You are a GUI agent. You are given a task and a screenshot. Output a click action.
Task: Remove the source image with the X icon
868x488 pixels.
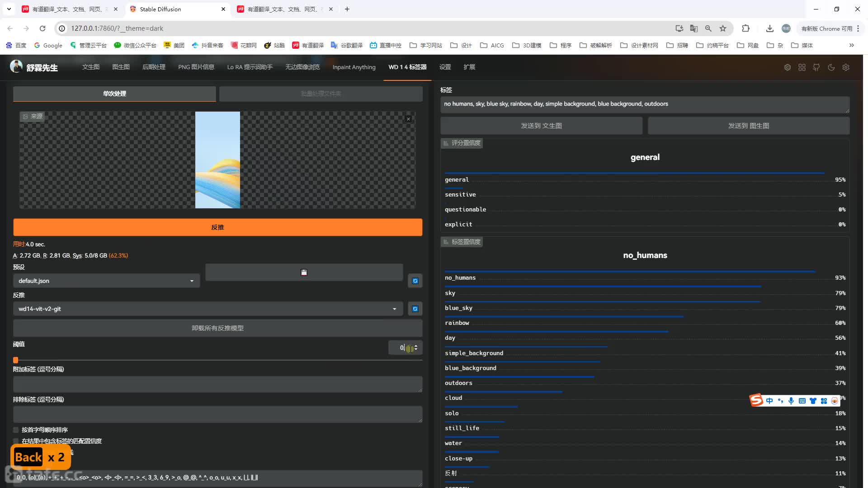tap(408, 119)
